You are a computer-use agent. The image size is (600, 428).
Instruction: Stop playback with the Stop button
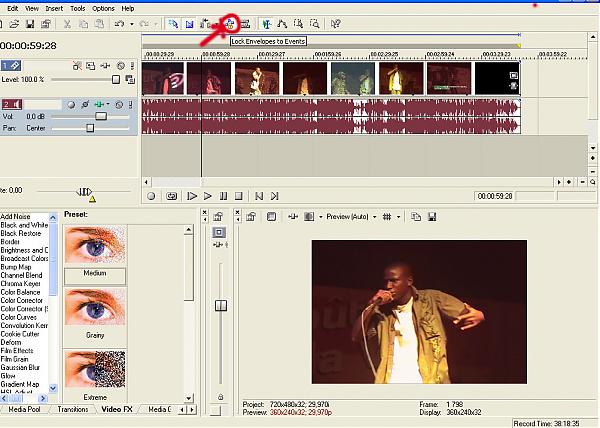click(x=238, y=196)
